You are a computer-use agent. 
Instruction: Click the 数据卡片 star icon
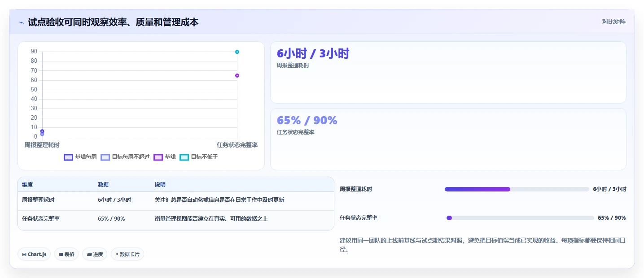pos(117,254)
